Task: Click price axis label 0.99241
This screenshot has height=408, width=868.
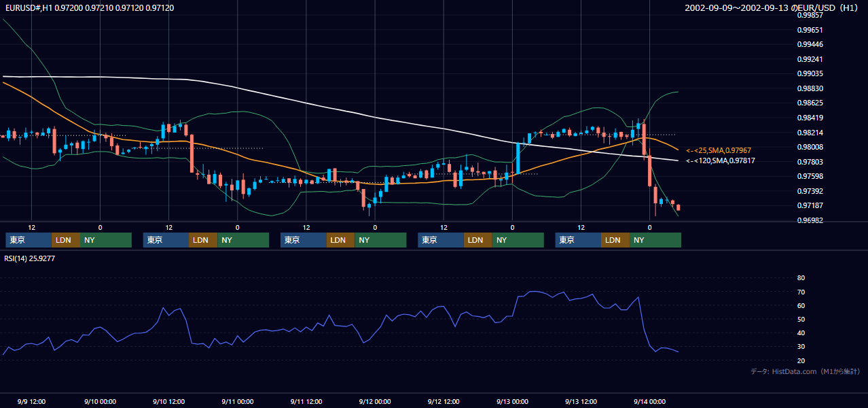Action: click(x=810, y=59)
